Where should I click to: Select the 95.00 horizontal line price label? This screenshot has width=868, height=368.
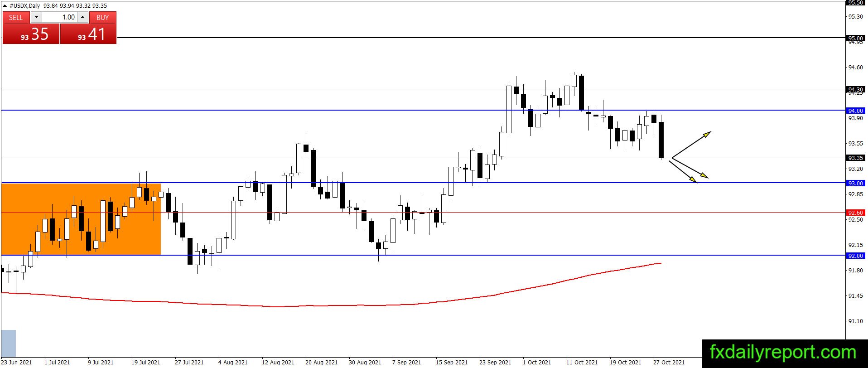pos(855,38)
